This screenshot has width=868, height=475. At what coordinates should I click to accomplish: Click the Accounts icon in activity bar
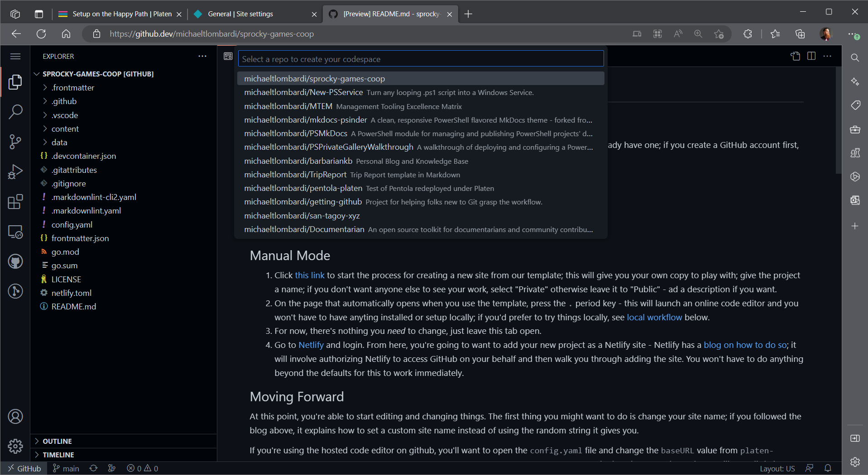tap(15, 416)
